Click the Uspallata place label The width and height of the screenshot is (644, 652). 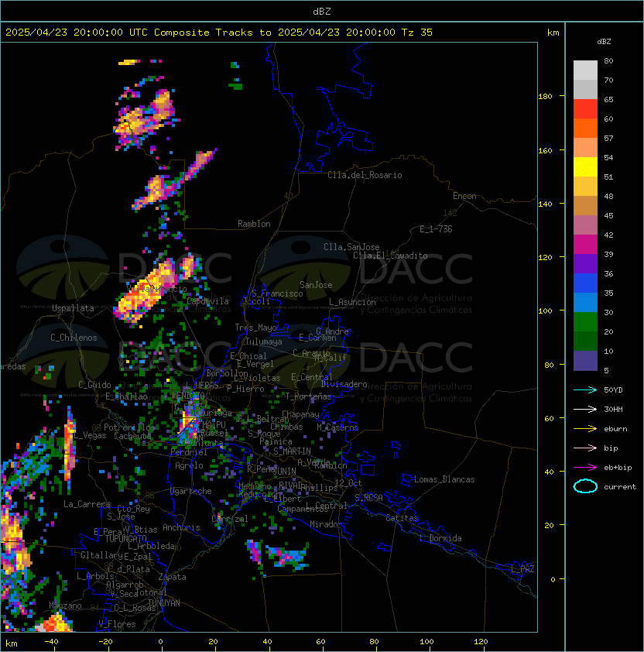coord(73,308)
